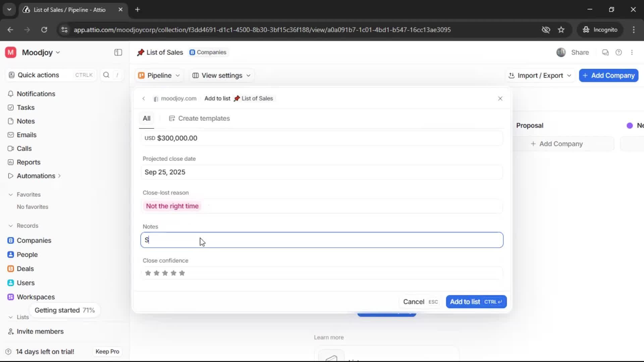The width and height of the screenshot is (644, 362).
Task: Collapse the Records section
Action: (x=11, y=226)
